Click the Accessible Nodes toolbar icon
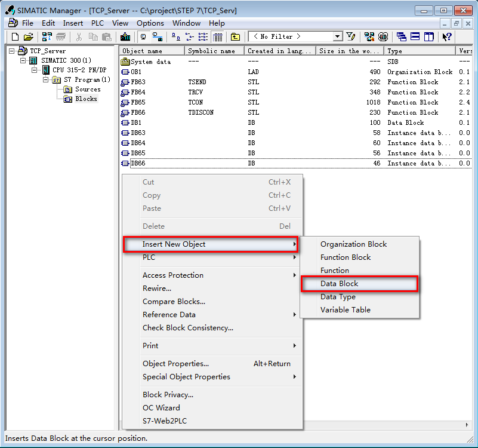This screenshot has width=478, height=448. [47, 37]
